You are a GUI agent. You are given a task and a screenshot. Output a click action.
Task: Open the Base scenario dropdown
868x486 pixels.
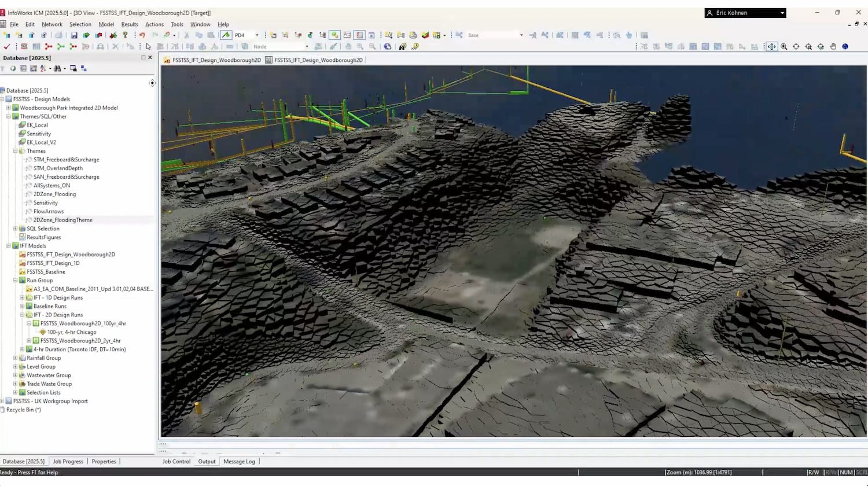pyautogui.click(x=521, y=35)
